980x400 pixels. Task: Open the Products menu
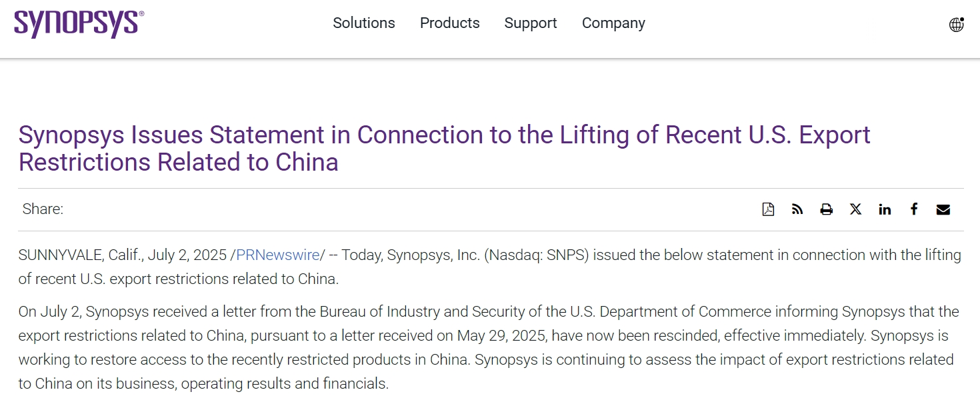[450, 23]
